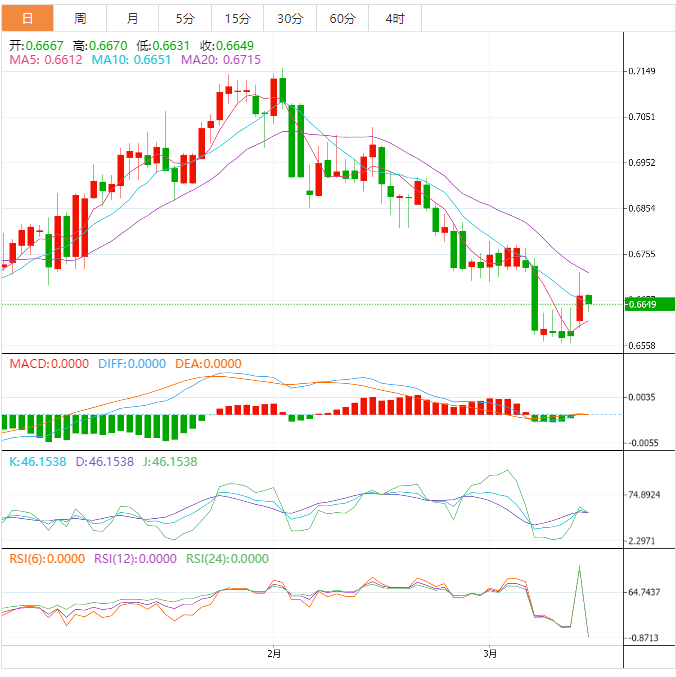Switch to the 月 monthly tab
The width and height of the screenshot is (676, 677).
[x=133, y=18]
